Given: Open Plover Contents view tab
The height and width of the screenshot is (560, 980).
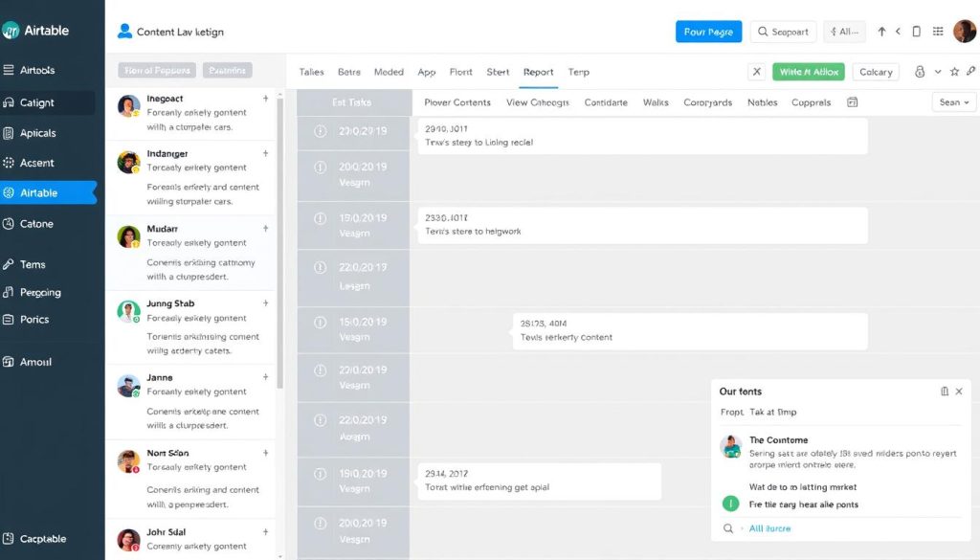Looking at the screenshot, I should [457, 101].
